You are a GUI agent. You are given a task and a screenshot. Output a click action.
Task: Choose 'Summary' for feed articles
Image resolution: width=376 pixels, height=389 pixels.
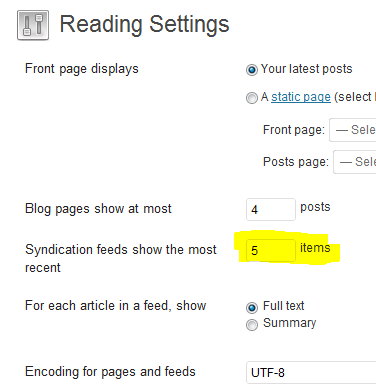point(252,324)
